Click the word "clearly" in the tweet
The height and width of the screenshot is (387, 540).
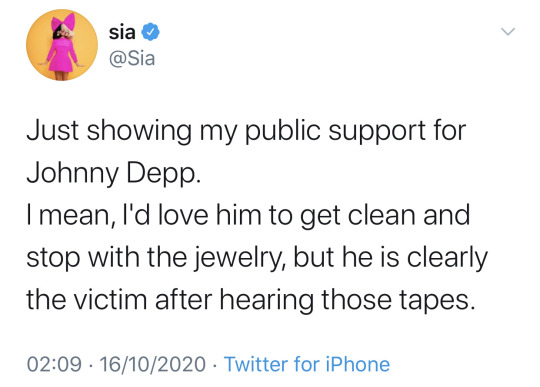(x=447, y=258)
